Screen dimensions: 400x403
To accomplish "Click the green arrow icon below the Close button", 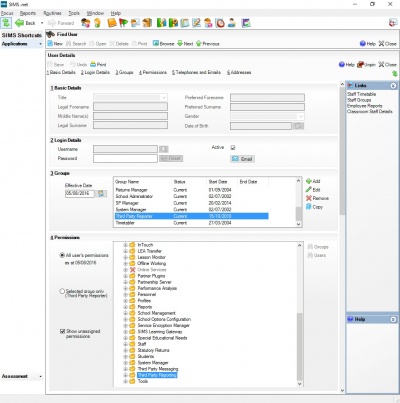I will tap(394, 73).
